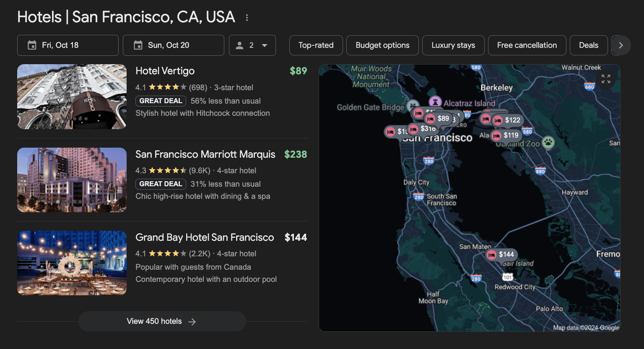Open the Sun, Oct 20 check-out date picker
The width and height of the screenshot is (644, 349).
point(174,45)
